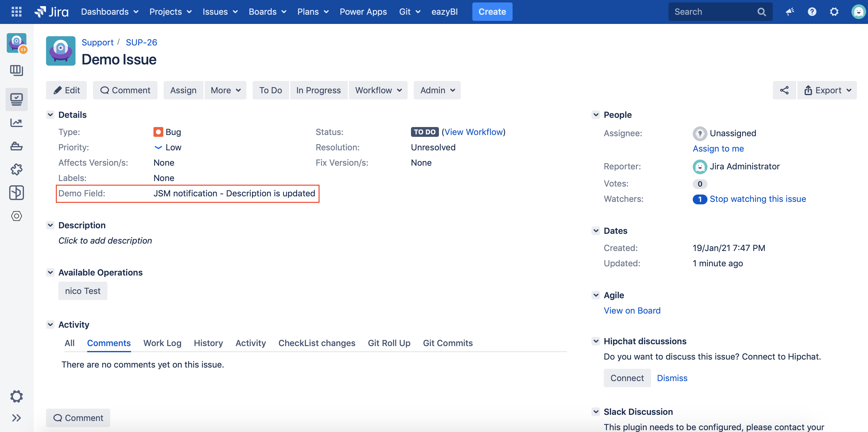The image size is (868, 432).
Task: Open the reports chart icon in sidebar
Action: 16,123
